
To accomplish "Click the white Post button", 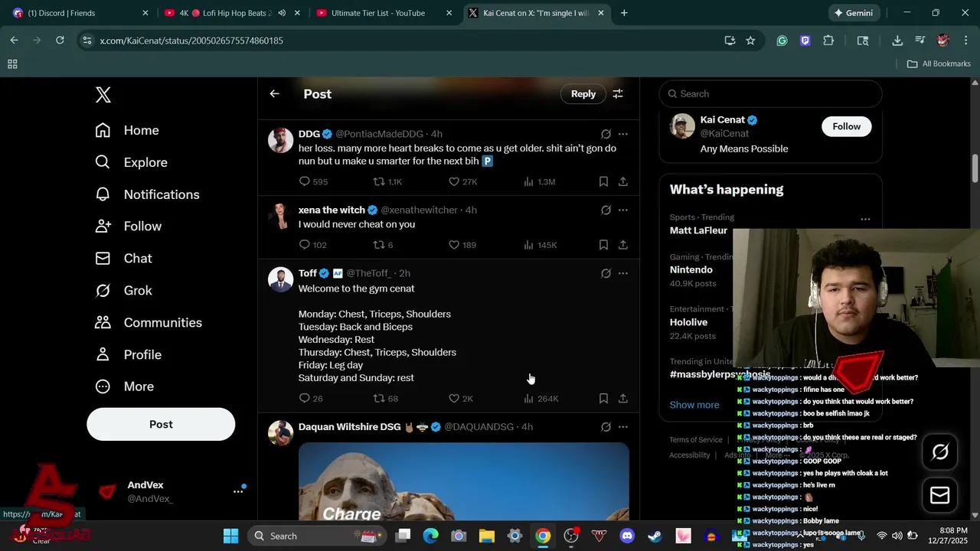I will tap(161, 424).
